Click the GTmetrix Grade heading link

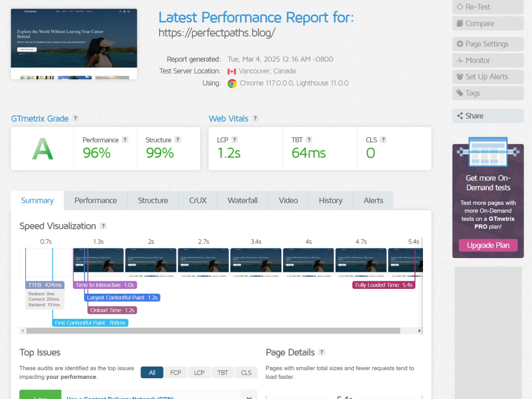pos(40,119)
